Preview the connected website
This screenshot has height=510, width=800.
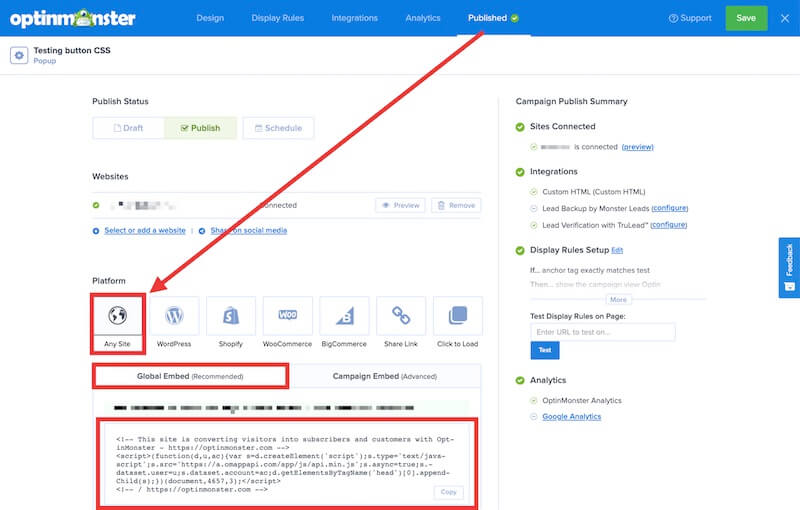(x=401, y=206)
